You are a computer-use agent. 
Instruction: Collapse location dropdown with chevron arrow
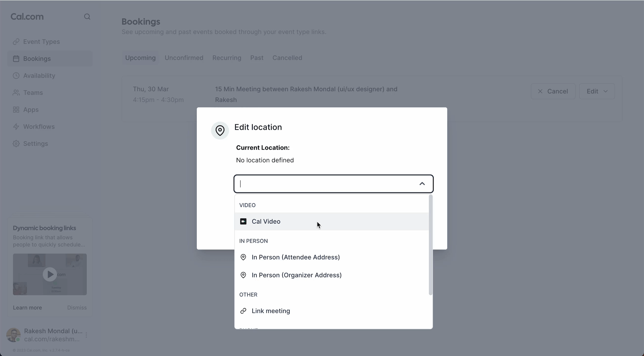tap(422, 184)
